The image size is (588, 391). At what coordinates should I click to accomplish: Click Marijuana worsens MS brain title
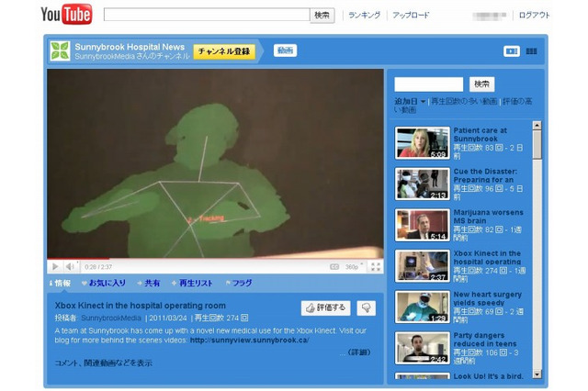coord(488,217)
